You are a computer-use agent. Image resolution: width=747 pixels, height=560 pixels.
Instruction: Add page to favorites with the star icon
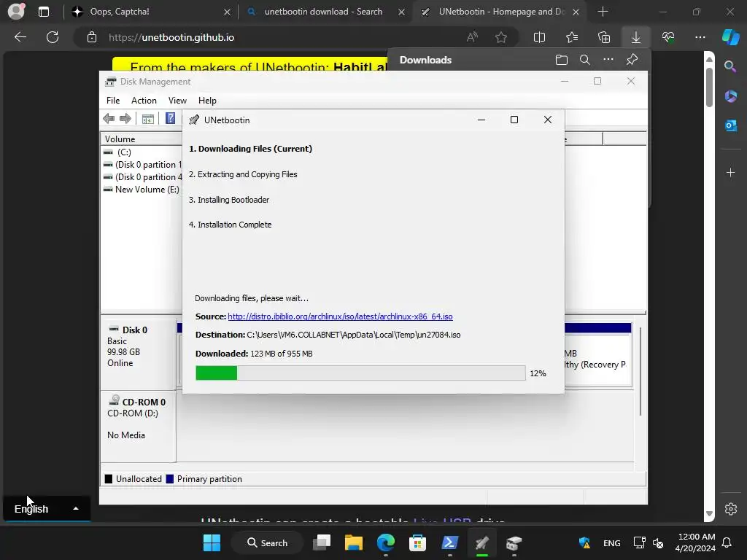[x=500, y=37]
